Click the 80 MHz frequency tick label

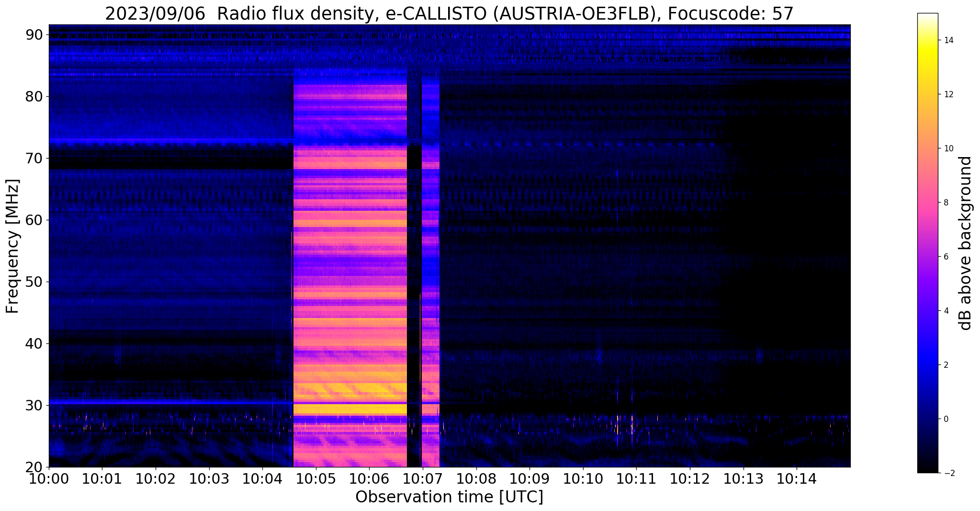35,97
